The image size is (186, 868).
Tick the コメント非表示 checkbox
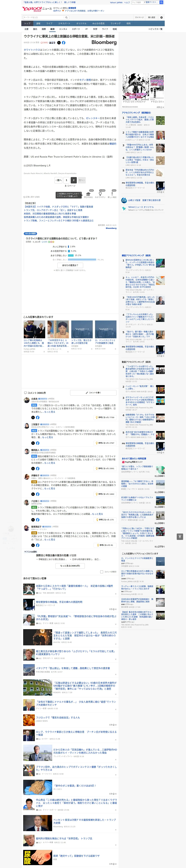click(102, 572)
